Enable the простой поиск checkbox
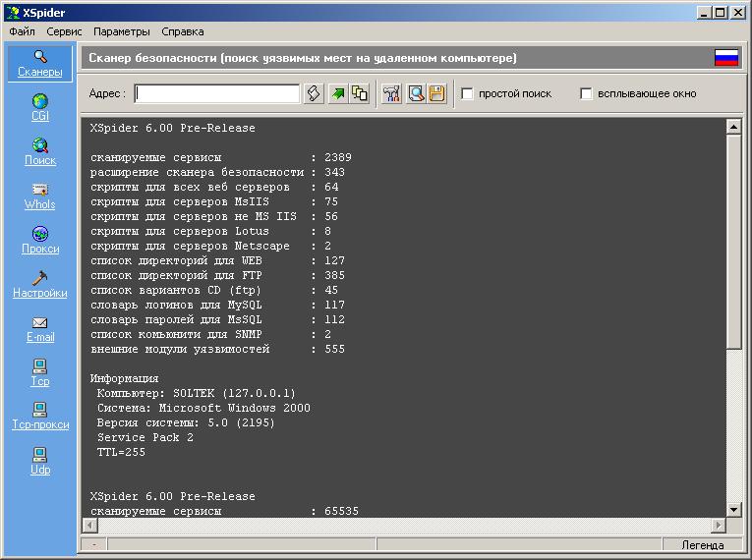This screenshot has height=560, width=752. pos(467,93)
